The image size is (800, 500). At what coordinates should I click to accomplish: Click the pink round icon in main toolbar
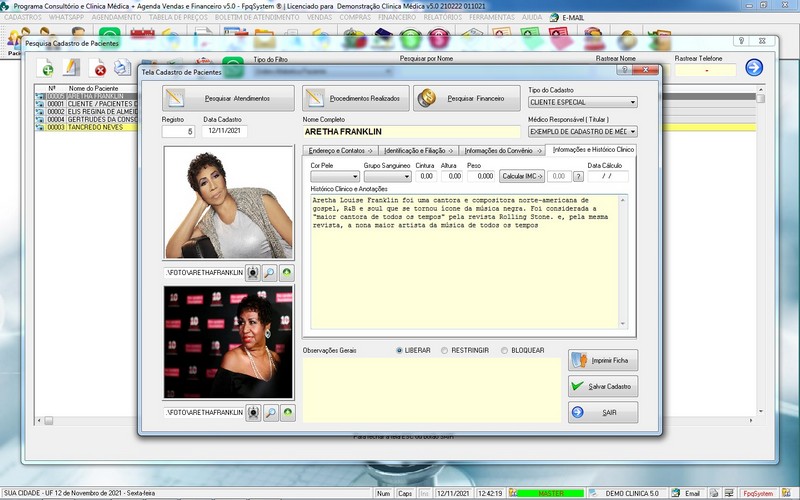coord(439,38)
